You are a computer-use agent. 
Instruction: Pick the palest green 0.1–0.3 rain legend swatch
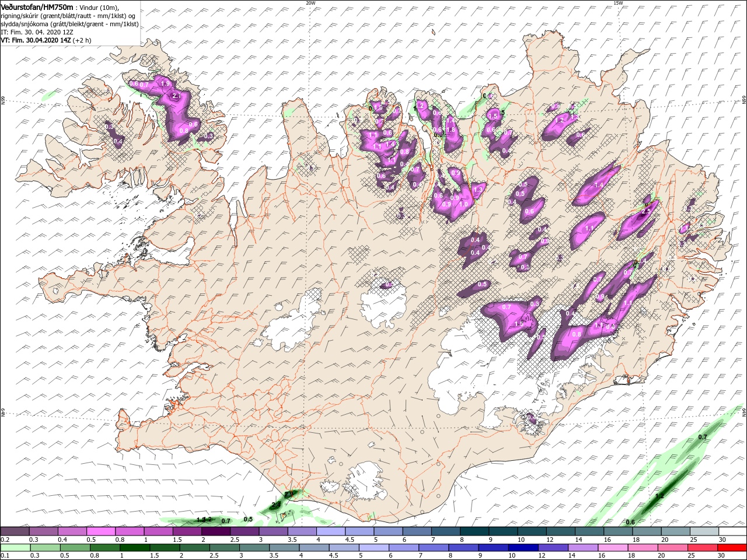[15, 548]
